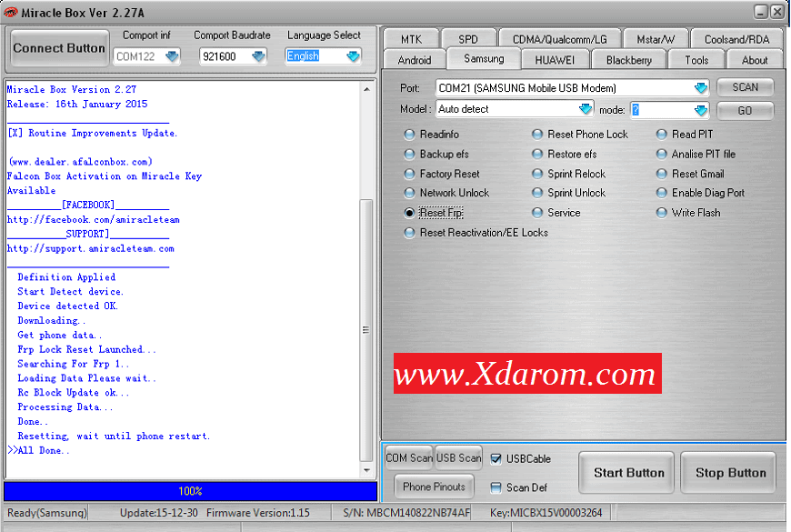The height and width of the screenshot is (532, 791).
Task: Click the http://facebook.com/amiracleteam log line
Action: 94,219
